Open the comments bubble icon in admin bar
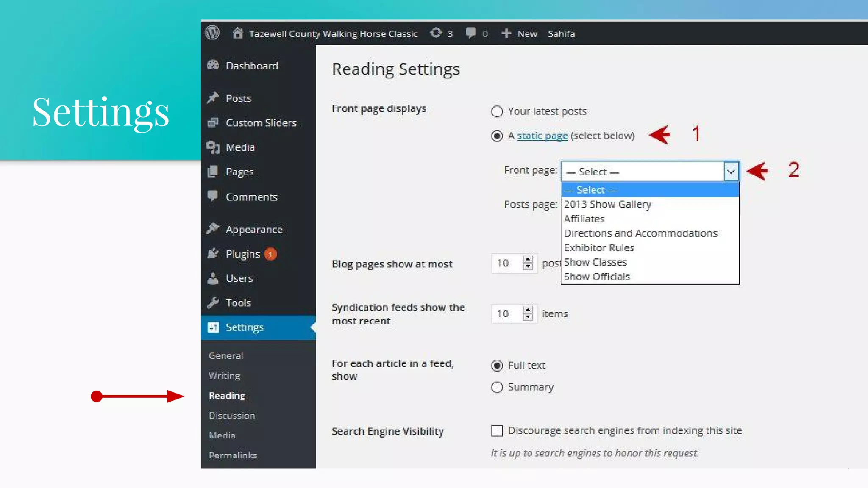 (470, 33)
